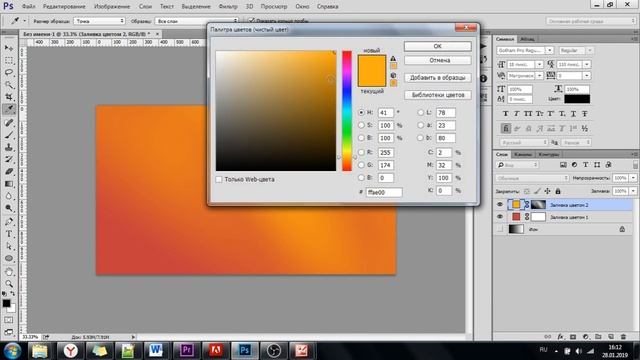Select the Brush tool

tap(9, 135)
